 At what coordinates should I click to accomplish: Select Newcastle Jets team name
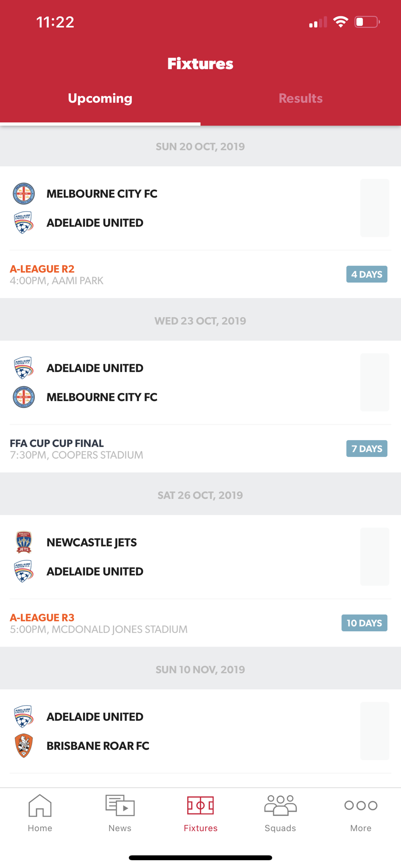(x=92, y=542)
